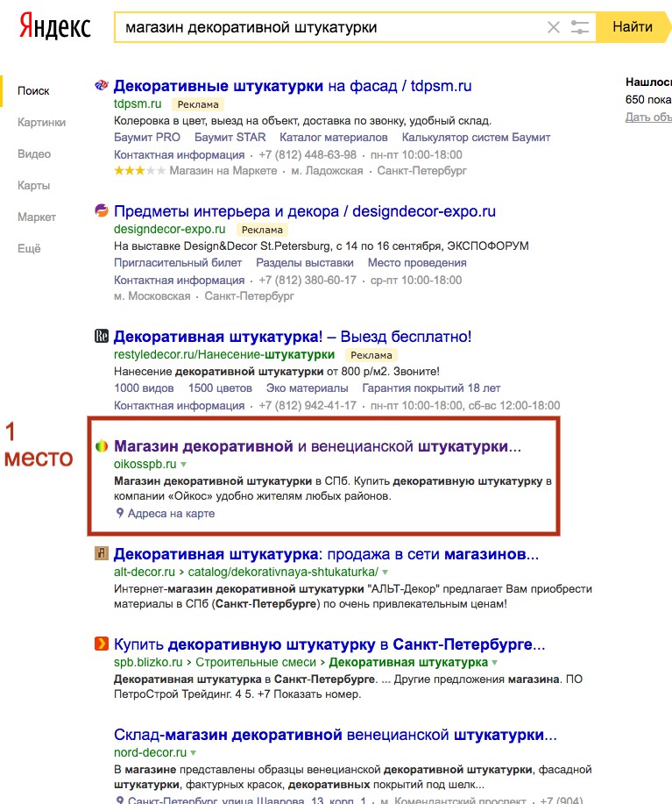Image resolution: width=672 pixels, height=804 pixels.
Task: Click the tdpsm.ru favicon
Action: pos(101,85)
